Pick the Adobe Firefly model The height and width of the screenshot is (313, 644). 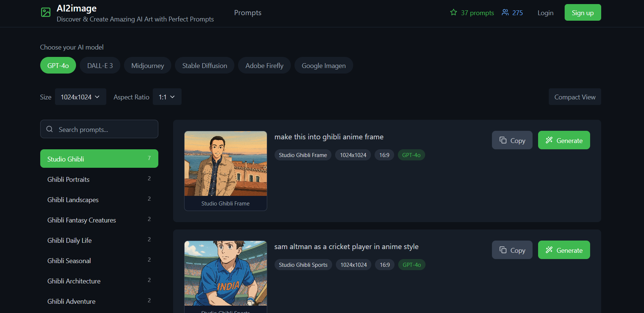pyautogui.click(x=264, y=65)
